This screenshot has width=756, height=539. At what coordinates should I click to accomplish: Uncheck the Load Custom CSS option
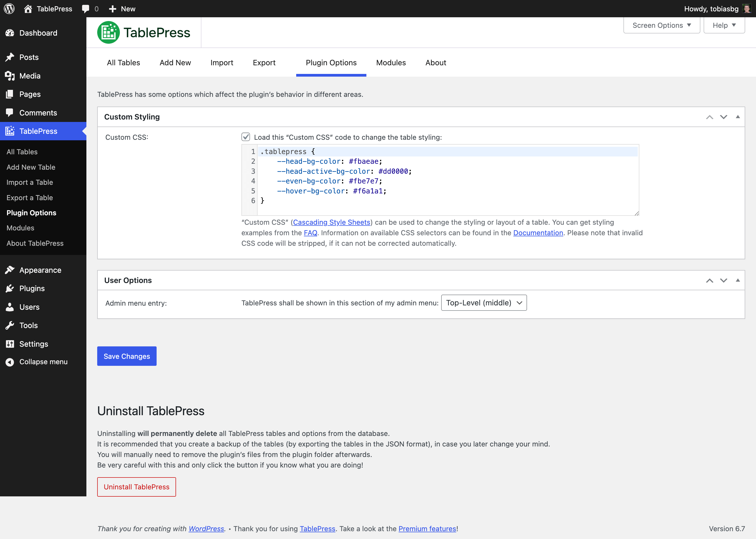[x=245, y=137]
